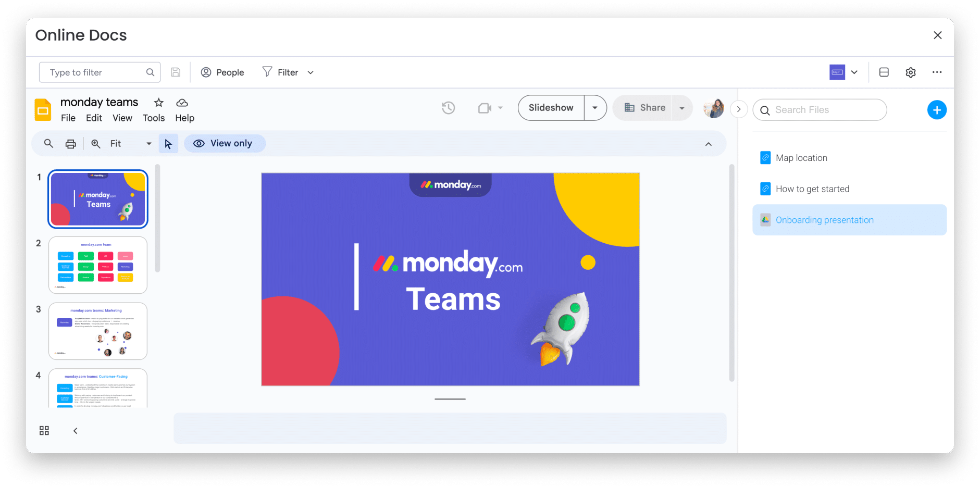Switch to grid view icon
The height and width of the screenshot is (487, 980).
click(44, 431)
